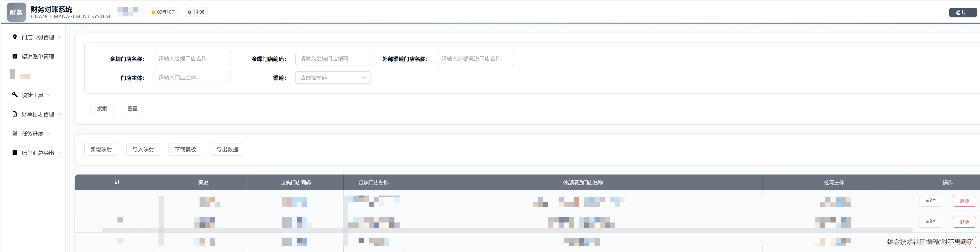Click the calendar icon on the 09月10日 chip
Image resolution: width=980 pixels, height=252 pixels.
153,12
